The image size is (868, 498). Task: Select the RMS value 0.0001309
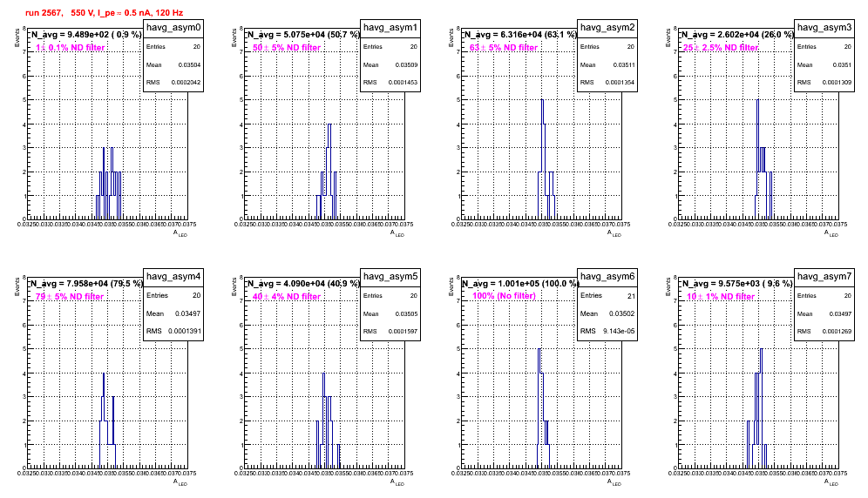(837, 82)
